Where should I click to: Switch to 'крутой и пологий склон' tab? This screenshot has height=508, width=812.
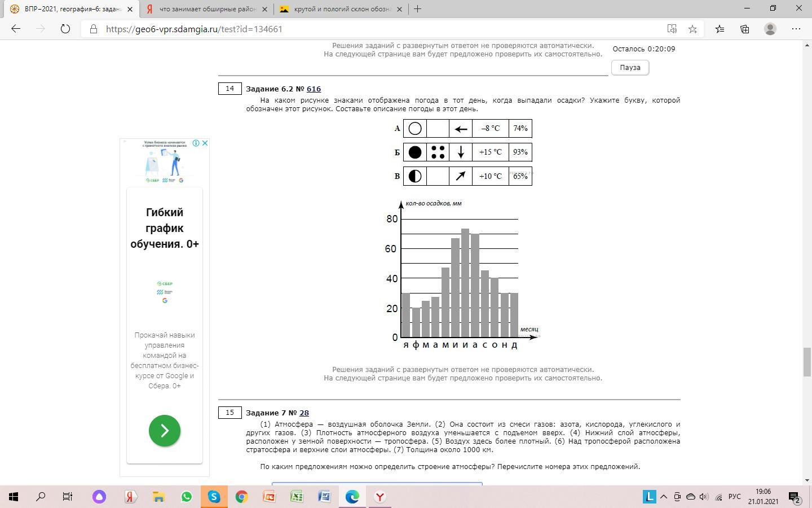point(341,9)
